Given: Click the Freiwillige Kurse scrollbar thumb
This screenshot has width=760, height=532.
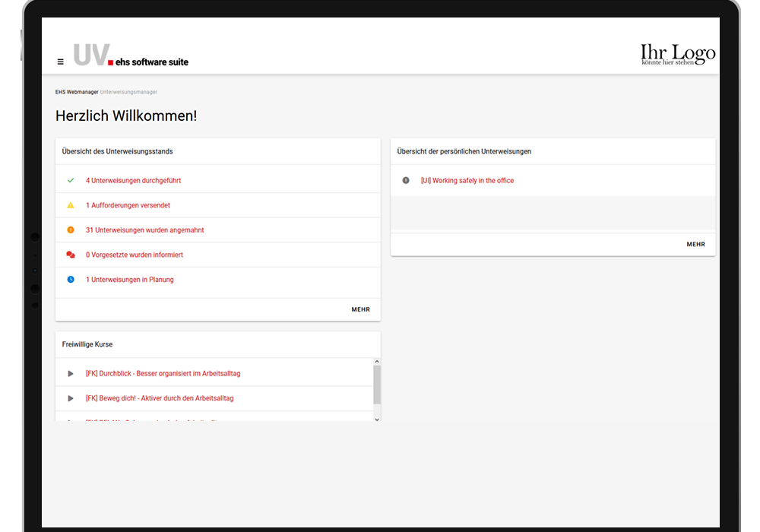Looking at the screenshot, I should [377, 385].
